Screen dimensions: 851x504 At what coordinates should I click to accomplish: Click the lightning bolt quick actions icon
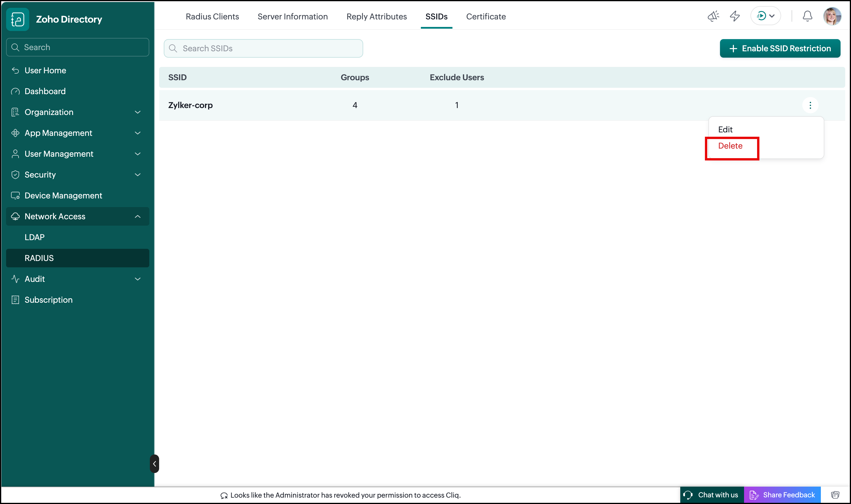click(735, 16)
